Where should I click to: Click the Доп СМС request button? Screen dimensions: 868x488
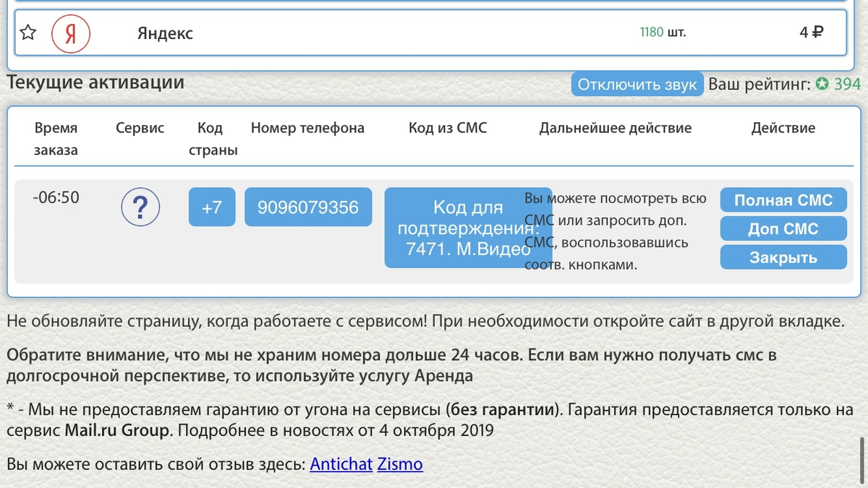coord(783,228)
